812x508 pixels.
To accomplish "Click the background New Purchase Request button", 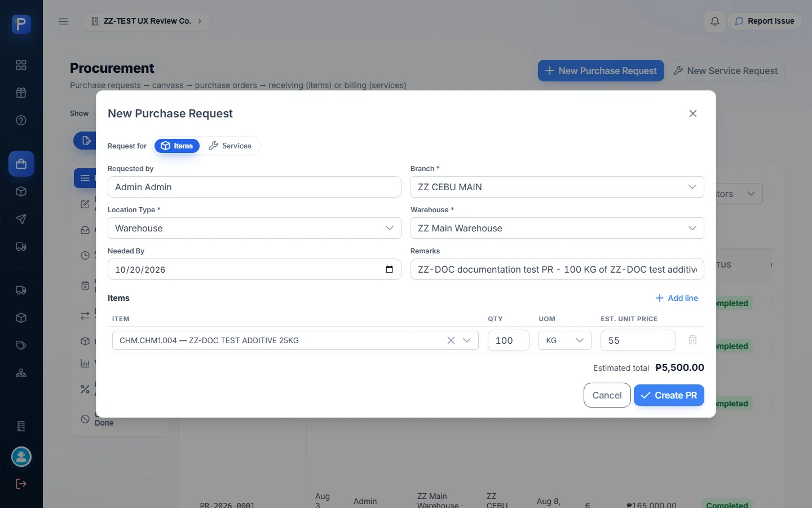I will coord(601,71).
